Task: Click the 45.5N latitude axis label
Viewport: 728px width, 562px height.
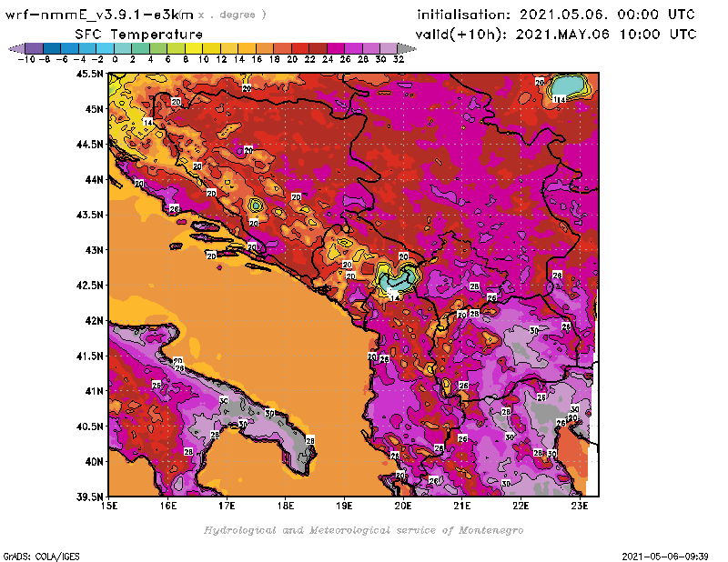Action: [x=89, y=74]
